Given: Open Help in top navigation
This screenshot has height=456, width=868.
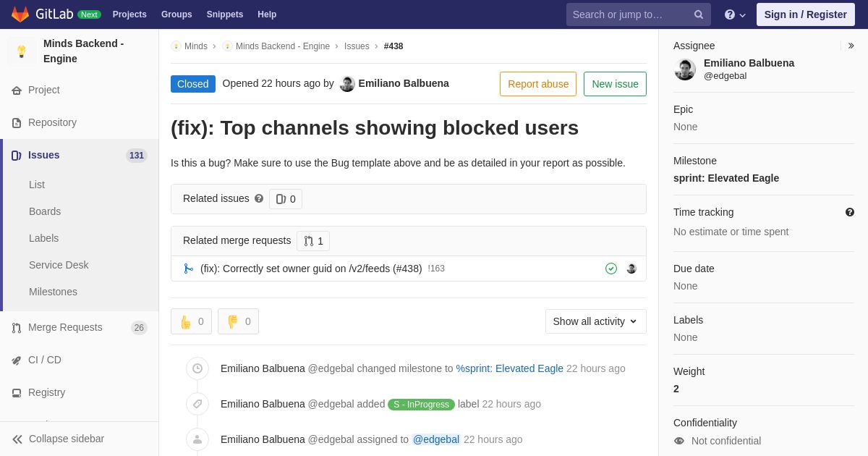Looking at the screenshot, I should point(267,14).
